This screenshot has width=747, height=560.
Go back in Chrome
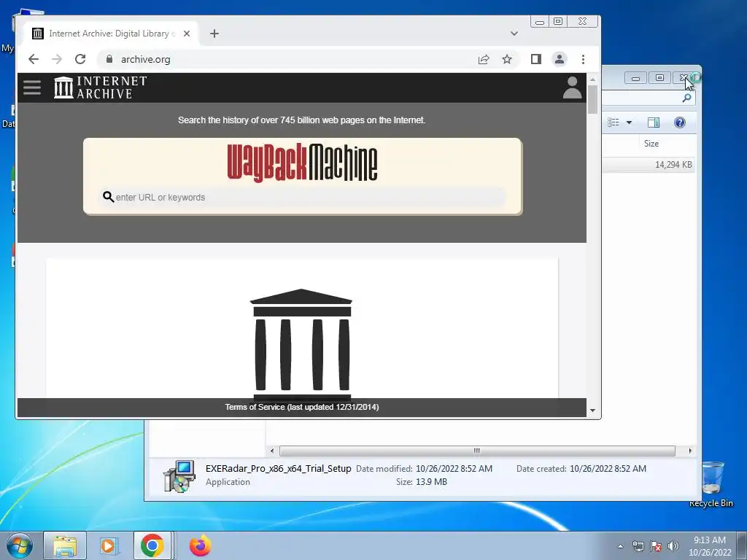point(34,59)
